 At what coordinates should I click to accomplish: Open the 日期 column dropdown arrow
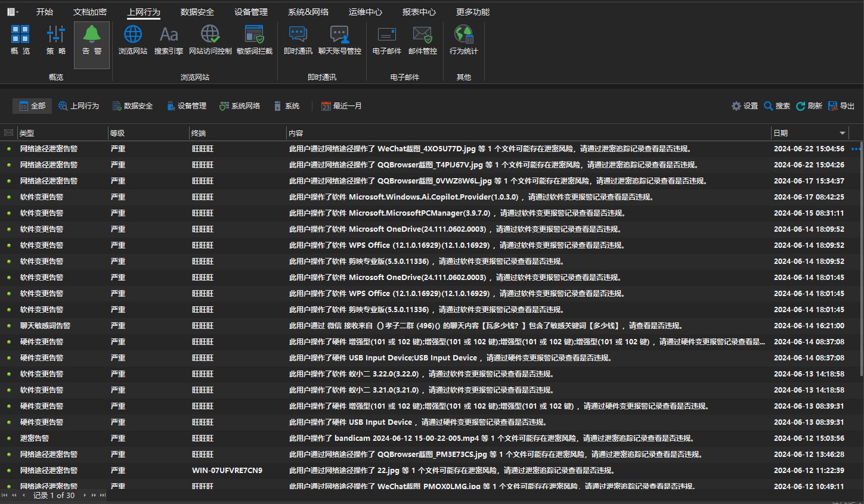pos(843,133)
